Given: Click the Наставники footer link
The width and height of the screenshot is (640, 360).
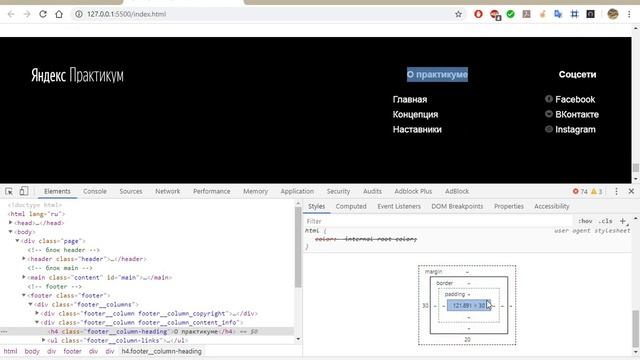Looking at the screenshot, I should coord(417,129).
